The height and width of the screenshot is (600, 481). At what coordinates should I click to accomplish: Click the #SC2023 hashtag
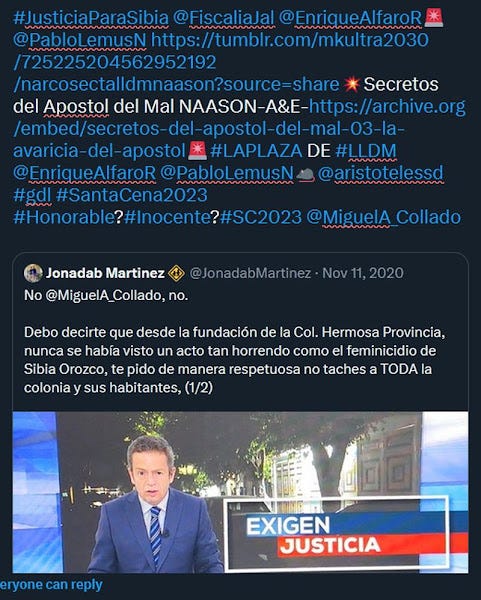point(261,217)
